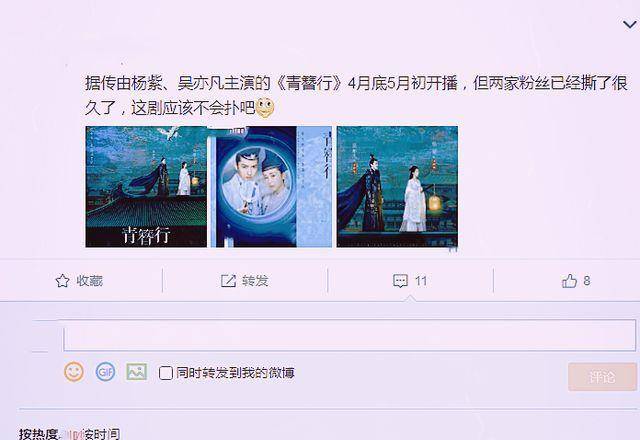Enable 同时转发到我的微博 checkbox
This screenshot has width=640, height=440.
(x=165, y=373)
